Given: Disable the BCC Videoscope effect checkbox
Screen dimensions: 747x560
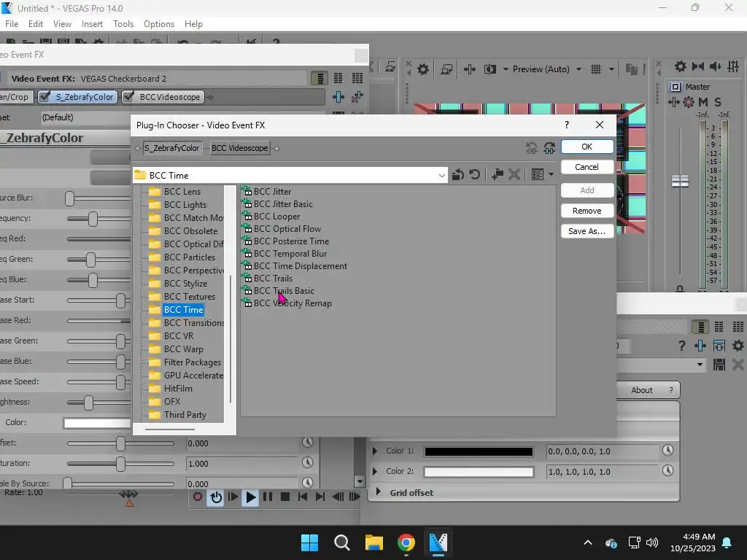Looking at the screenshot, I should pyautogui.click(x=128, y=97).
